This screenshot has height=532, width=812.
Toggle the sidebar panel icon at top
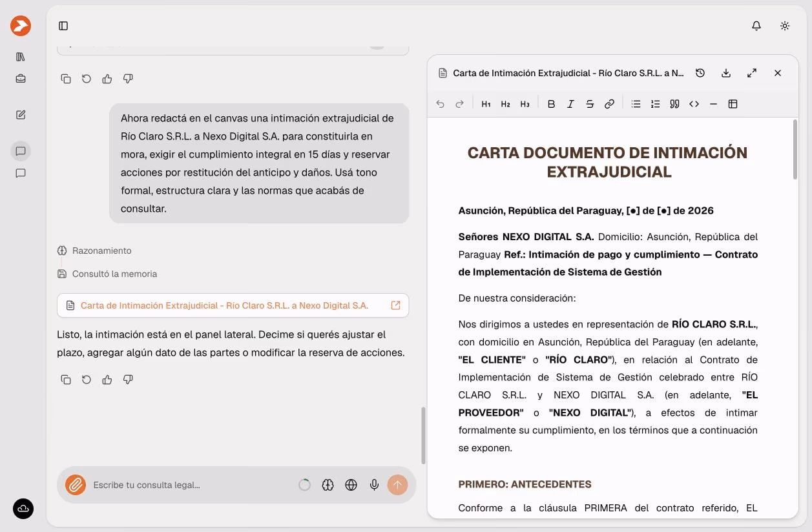[63, 26]
